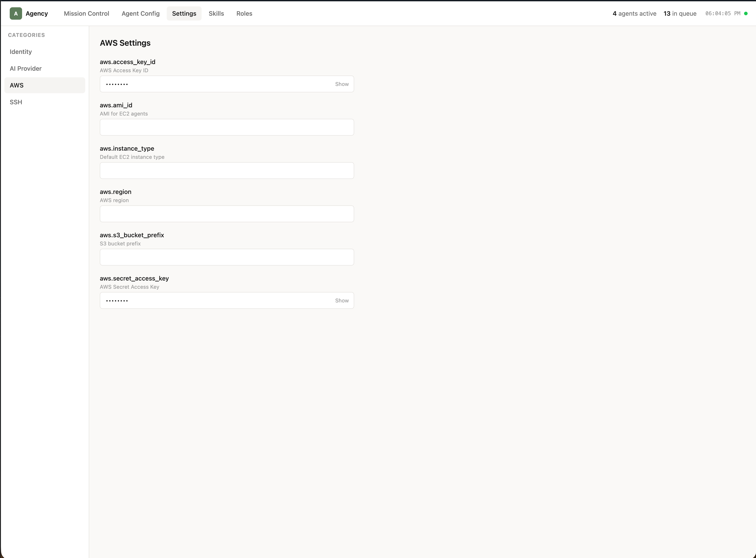756x558 pixels.
Task: Focus the aws.access_key_id password field
Action: [x=216, y=84]
